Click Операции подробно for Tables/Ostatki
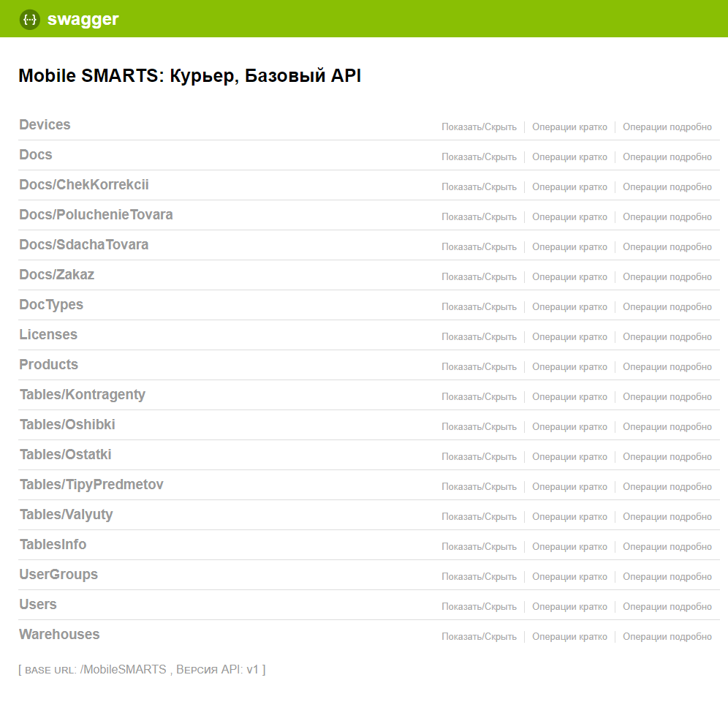 pos(667,457)
